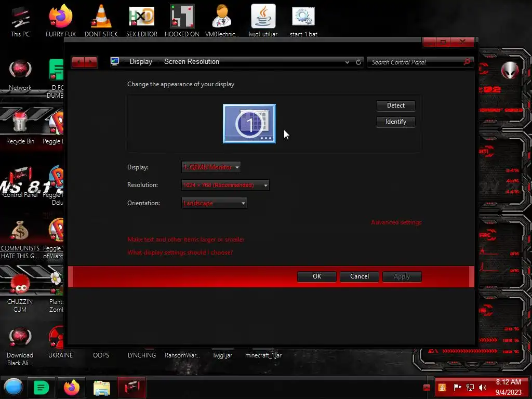Open the Display selection dropdown
This screenshot has height=399, width=532.
[211, 167]
